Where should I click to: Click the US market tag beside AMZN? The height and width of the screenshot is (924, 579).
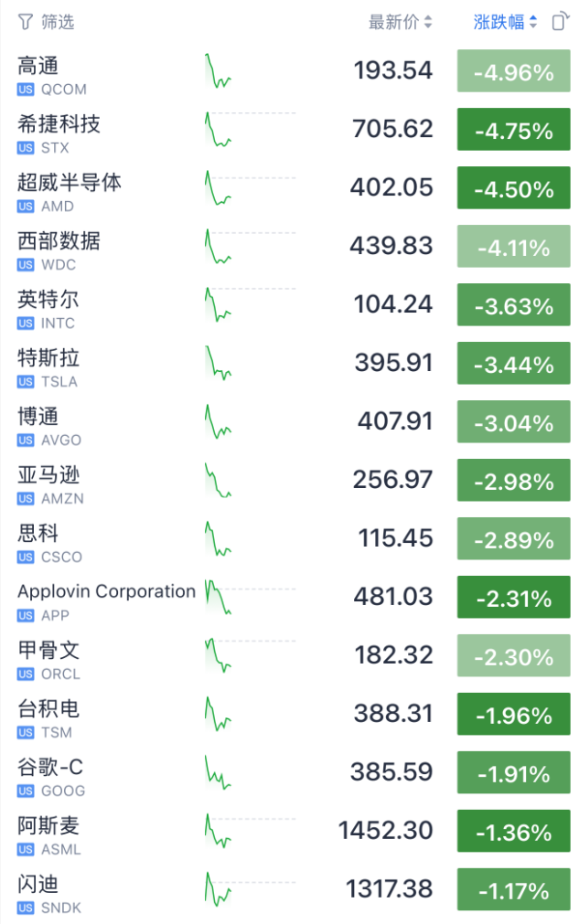pos(26,498)
